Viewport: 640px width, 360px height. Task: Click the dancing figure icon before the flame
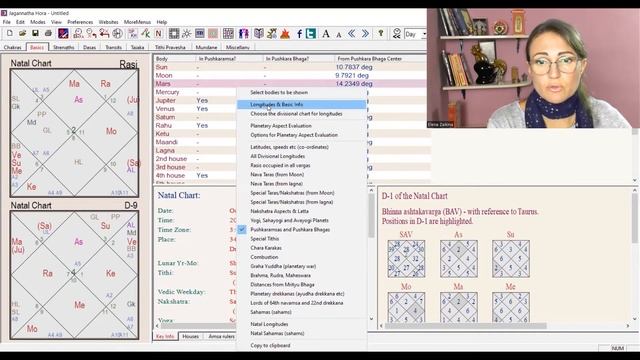(272, 33)
